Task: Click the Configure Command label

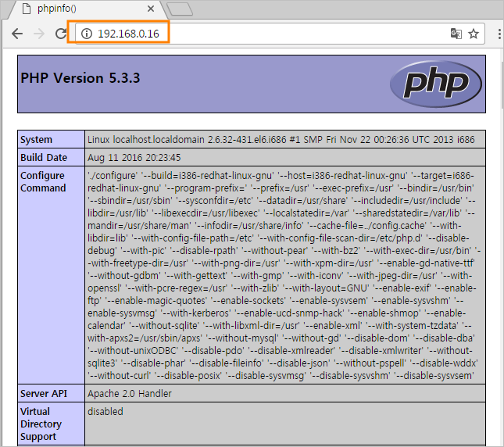Action: [x=43, y=181]
